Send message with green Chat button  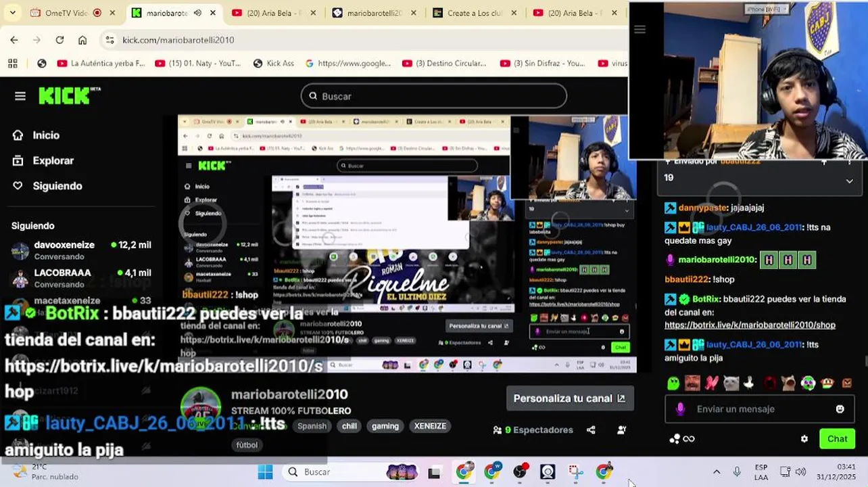pos(837,439)
